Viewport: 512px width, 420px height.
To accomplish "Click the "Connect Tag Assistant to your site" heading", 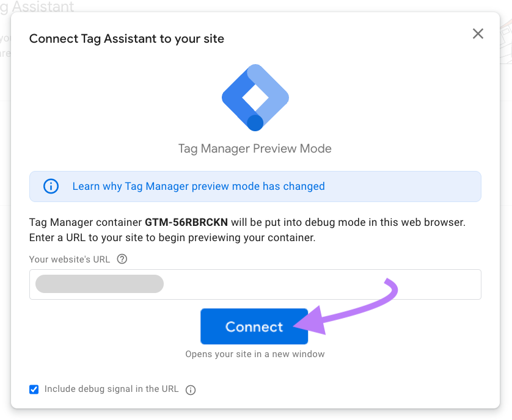I will pos(126,38).
